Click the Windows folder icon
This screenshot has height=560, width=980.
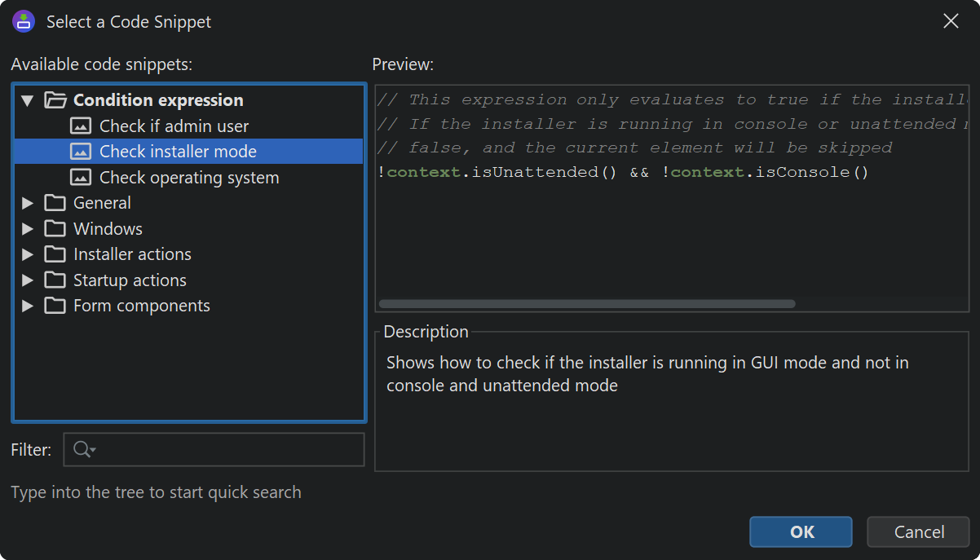point(55,229)
